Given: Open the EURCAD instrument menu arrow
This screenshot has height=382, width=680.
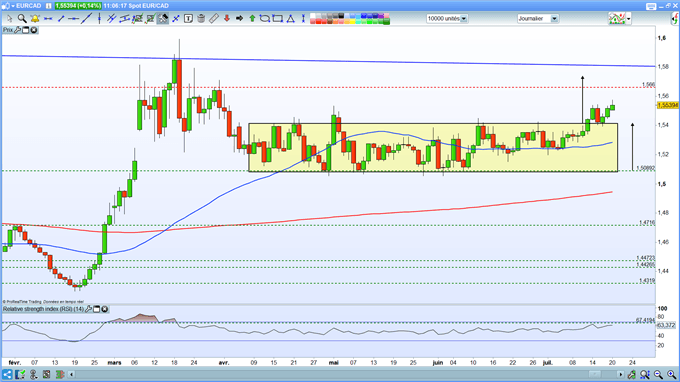Looking at the screenshot, I should (x=13, y=6).
